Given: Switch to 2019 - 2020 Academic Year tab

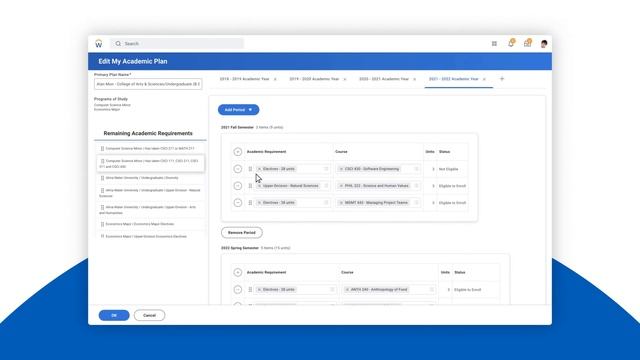Looking at the screenshot, I should point(314,79).
